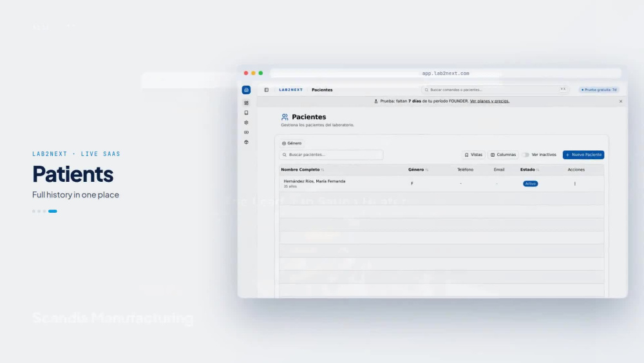Open Ver planes y precios link
The width and height of the screenshot is (644, 363).
[x=489, y=101]
